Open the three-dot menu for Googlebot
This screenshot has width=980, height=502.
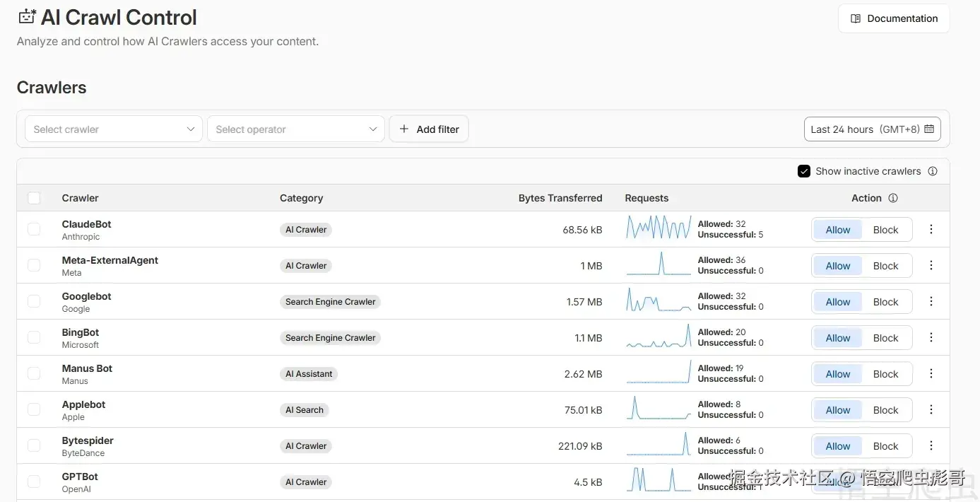pyautogui.click(x=931, y=301)
